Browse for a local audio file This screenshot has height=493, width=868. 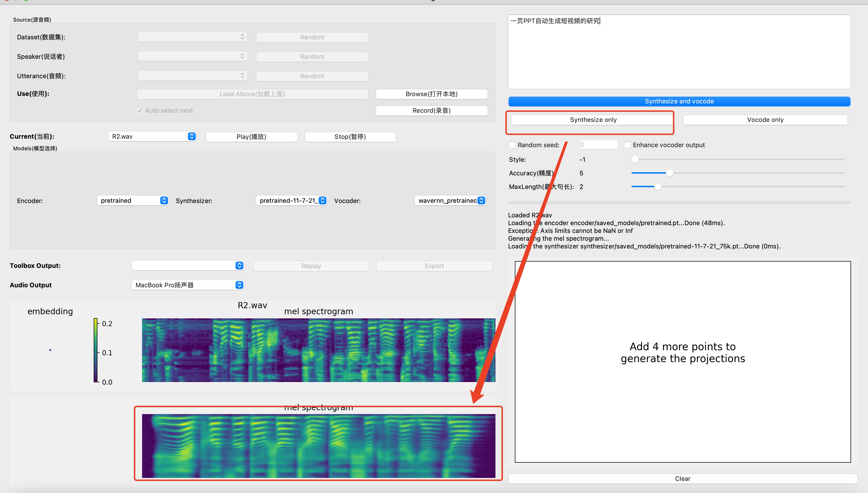pyautogui.click(x=431, y=94)
